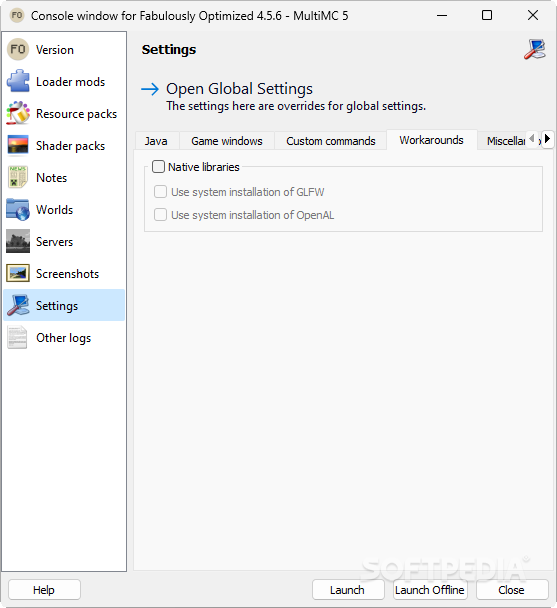The height and width of the screenshot is (608, 557).
Task: Select Loader mods in the sidebar
Action: point(64,81)
